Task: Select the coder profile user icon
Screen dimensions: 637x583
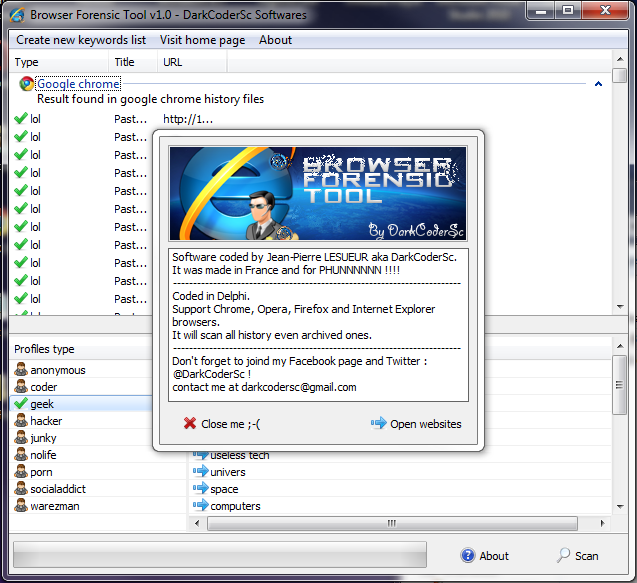Action: click(x=21, y=387)
